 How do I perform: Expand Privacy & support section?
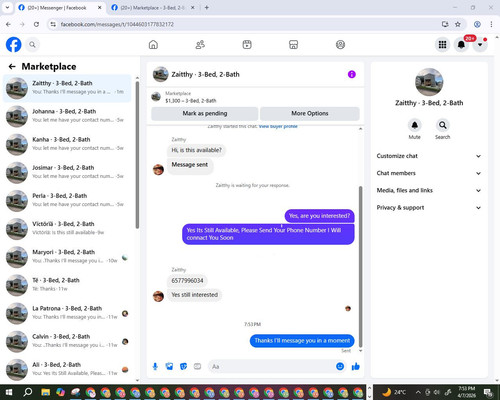(429, 208)
